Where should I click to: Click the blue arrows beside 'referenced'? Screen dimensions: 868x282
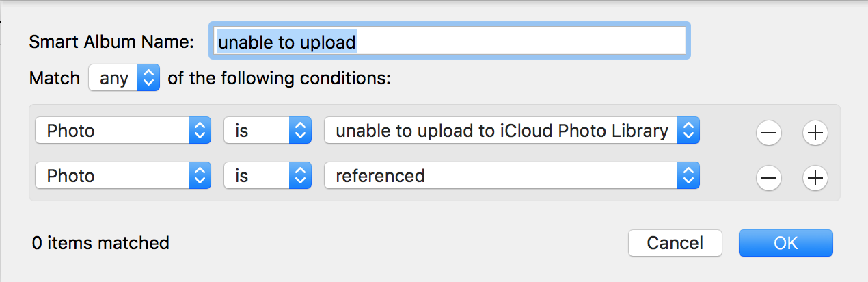[x=688, y=176]
